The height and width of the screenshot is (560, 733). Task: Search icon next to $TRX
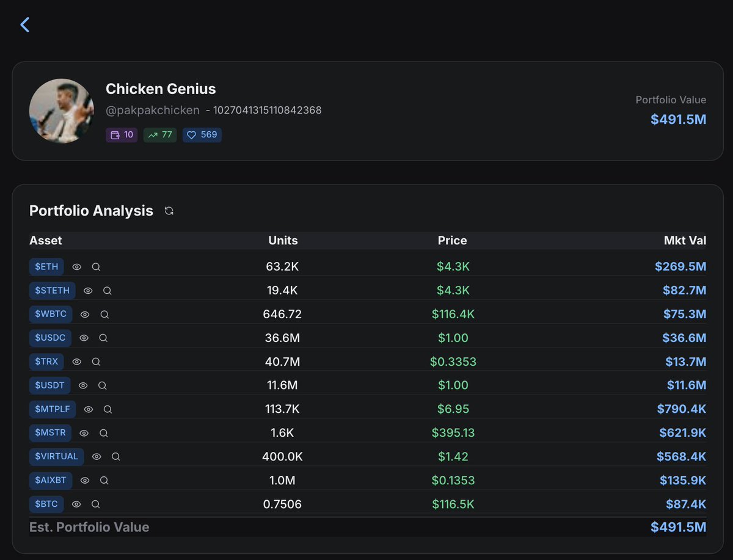click(x=96, y=362)
